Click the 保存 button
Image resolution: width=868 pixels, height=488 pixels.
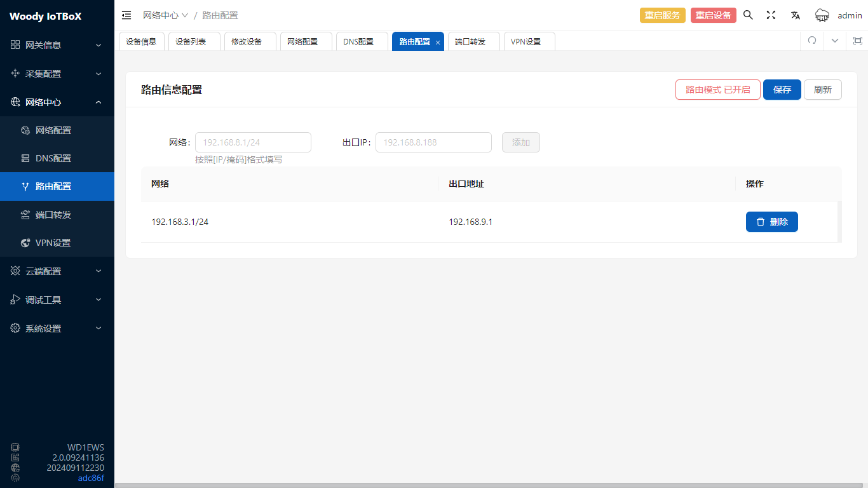pos(782,90)
